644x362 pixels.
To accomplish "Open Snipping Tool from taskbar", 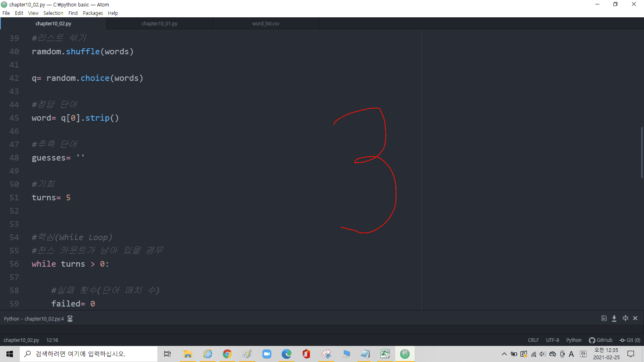I will pos(326,354).
